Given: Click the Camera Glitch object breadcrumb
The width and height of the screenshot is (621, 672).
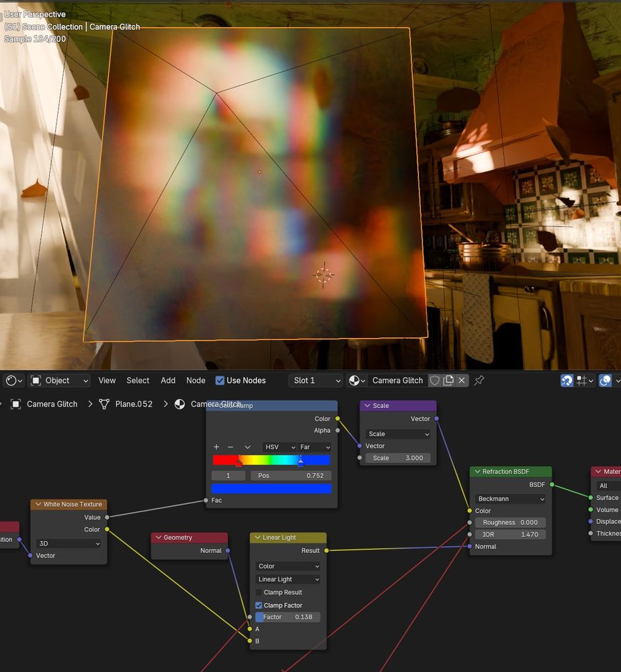Looking at the screenshot, I should click(x=52, y=404).
